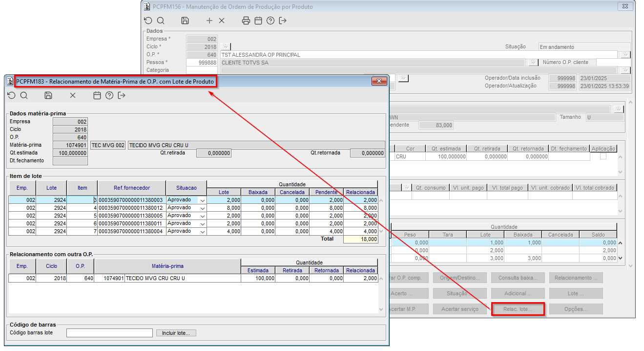Open the calendar icon in PCPFM183 toolbar
The height and width of the screenshot is (351, 644).
click(97, 95)
